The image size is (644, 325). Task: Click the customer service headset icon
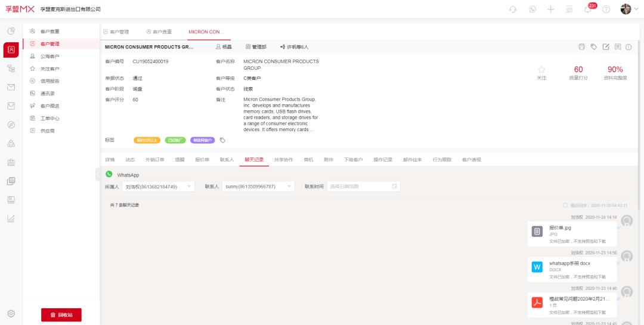tap(513, 10)
